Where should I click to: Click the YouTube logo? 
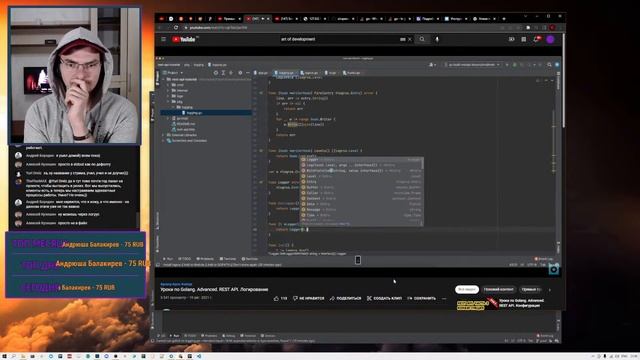(x=184, y=39)
